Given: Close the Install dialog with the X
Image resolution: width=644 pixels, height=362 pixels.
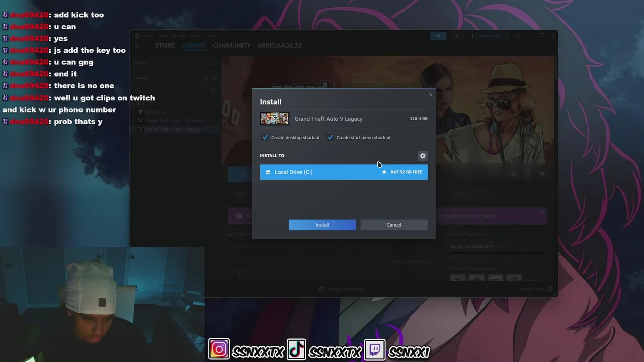Looking at the screenshot, I should [430, 95].
